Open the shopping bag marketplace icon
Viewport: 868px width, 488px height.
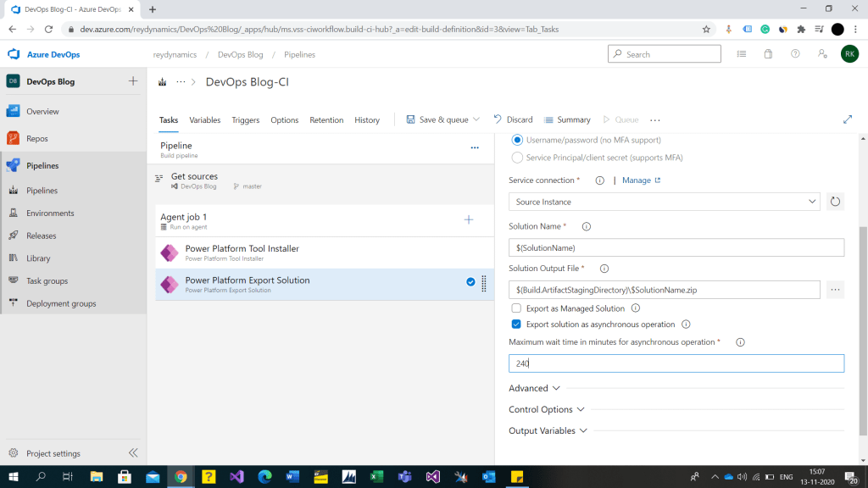coord(768,54)
